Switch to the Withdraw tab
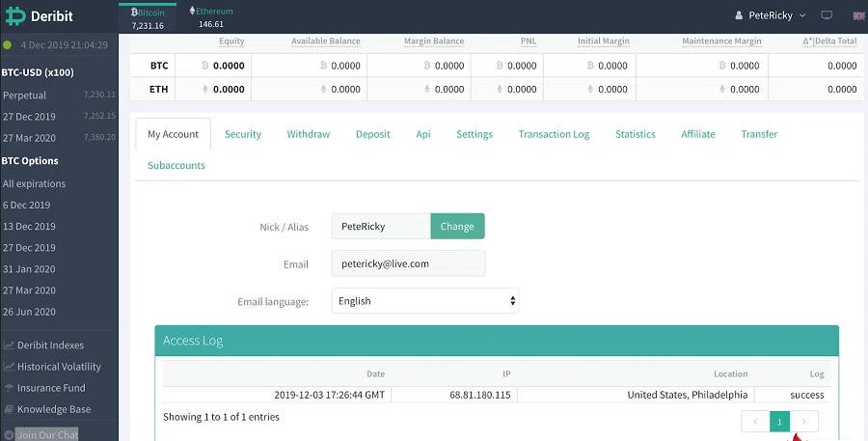 click(309, 134)
